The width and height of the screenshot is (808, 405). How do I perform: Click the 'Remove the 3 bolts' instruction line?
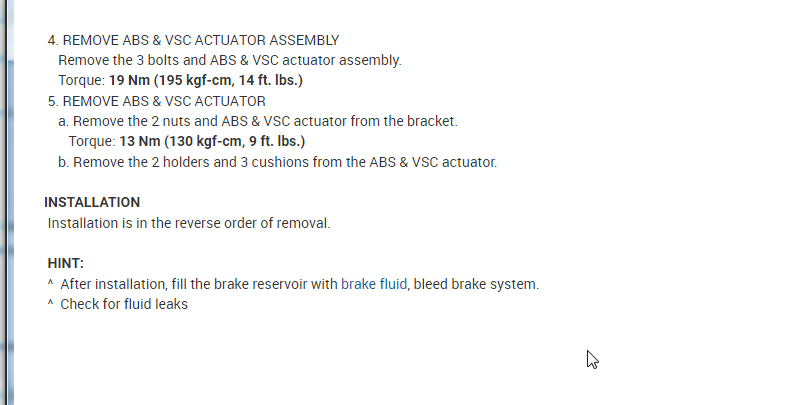point(230,60)
